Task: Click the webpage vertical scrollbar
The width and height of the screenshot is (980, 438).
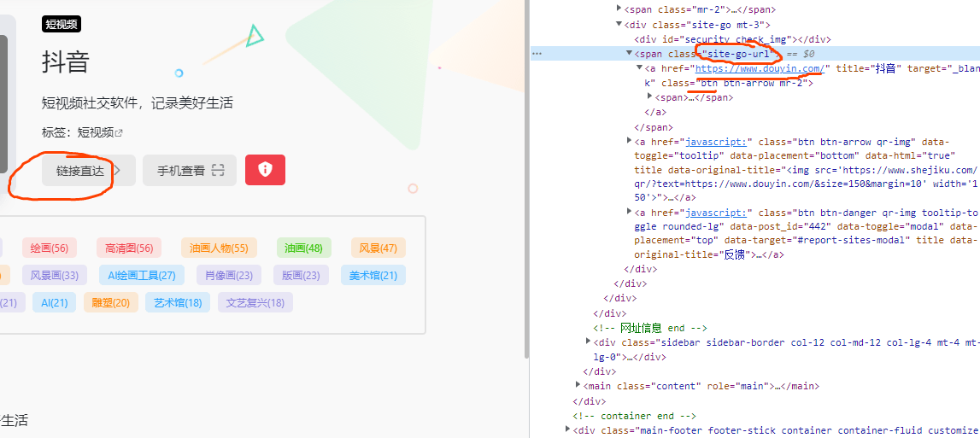Action: [525, 179]
